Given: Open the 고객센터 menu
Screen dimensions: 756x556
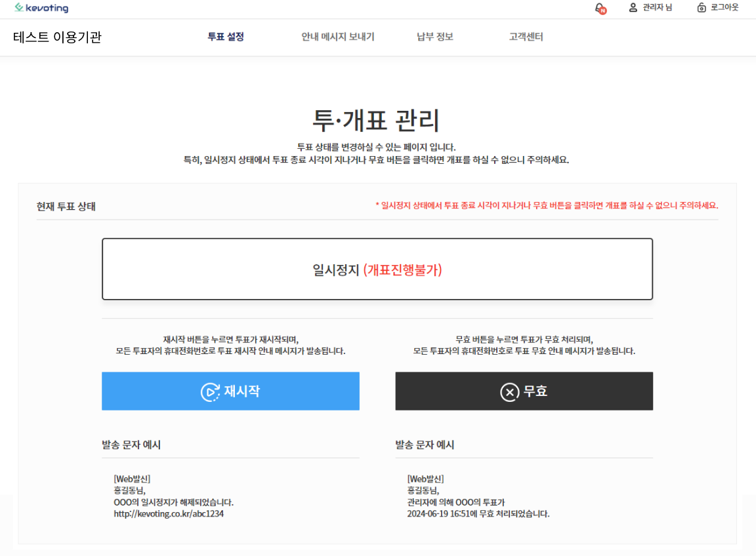Looking at the screenshot, I should click(x=526, y=37).
